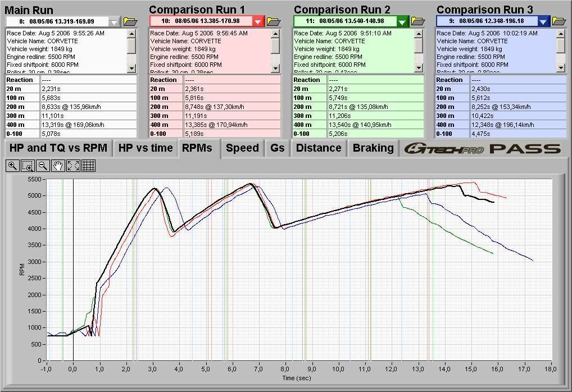Open the red Comparison Run 1 dropdown

click(258, 21)
